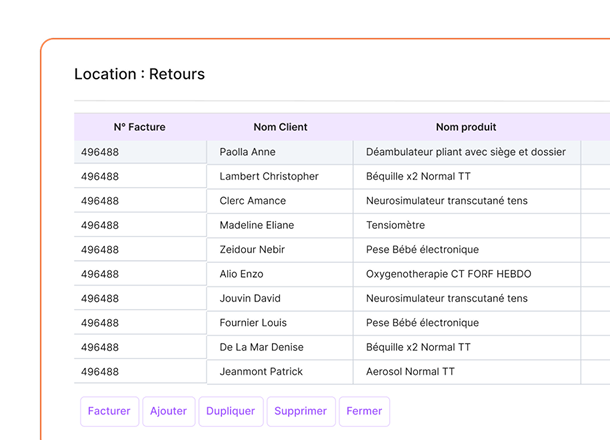Image resolution: width=610 pixels, height=440 pixels.
Task: Click the Nom produit column header
Action: [x=466, y=127]
